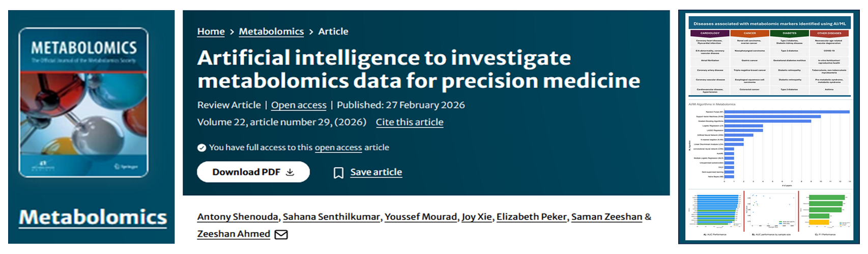This screenshot has height=254, width=868.
Task: Click the Metabolomics journal cover image
Action: coord(83,103)
